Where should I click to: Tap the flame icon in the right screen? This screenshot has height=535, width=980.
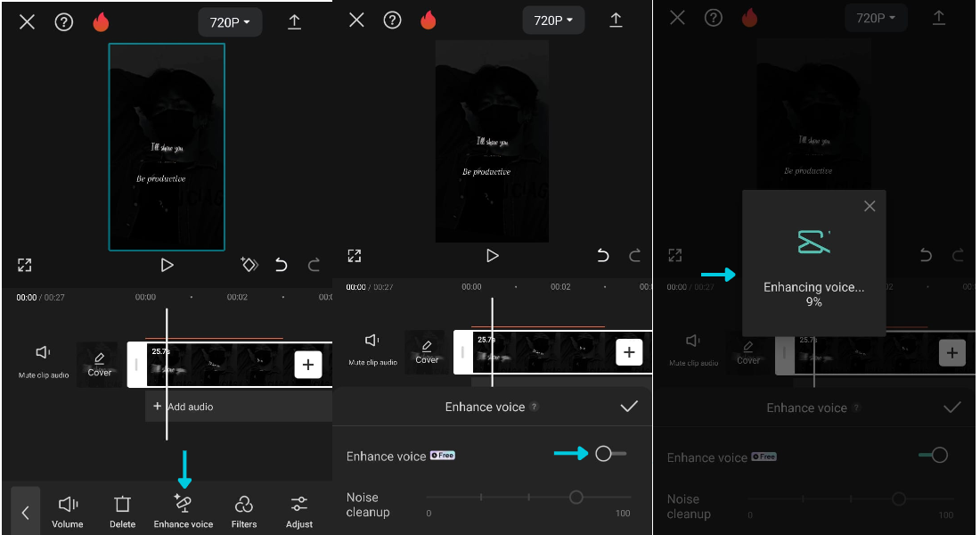[749, 18]
